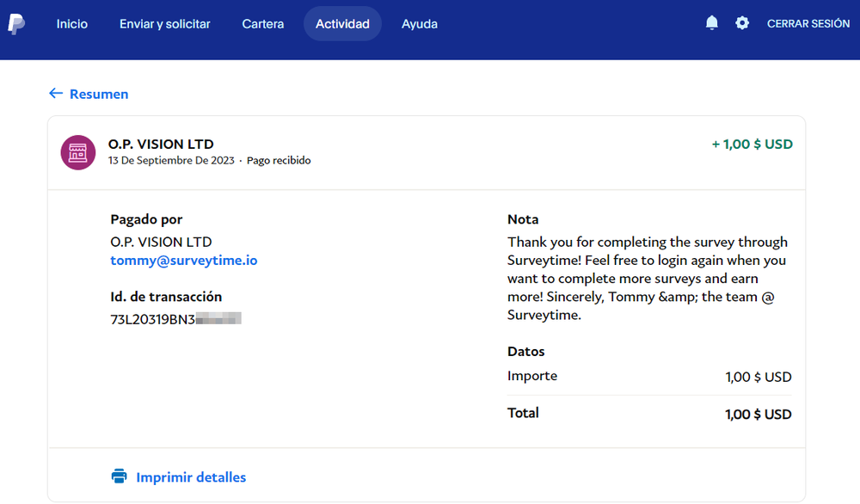This screenshot has width=860, height=504.
Task: Click the purple merchant store icon
Action: click(77, 152)
